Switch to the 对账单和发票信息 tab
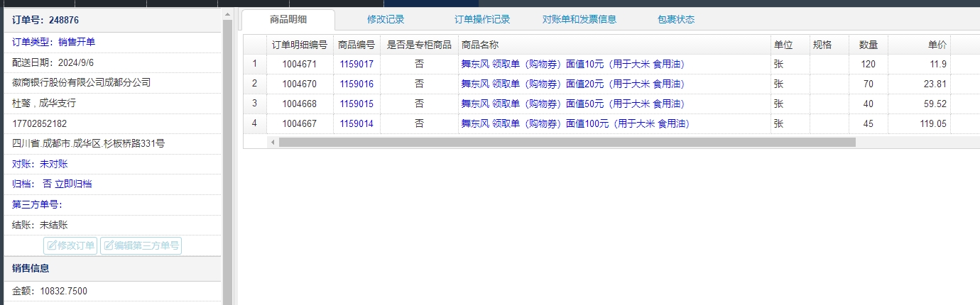The width and height of the screenshot is (980, 305). [x=579, y=19]
